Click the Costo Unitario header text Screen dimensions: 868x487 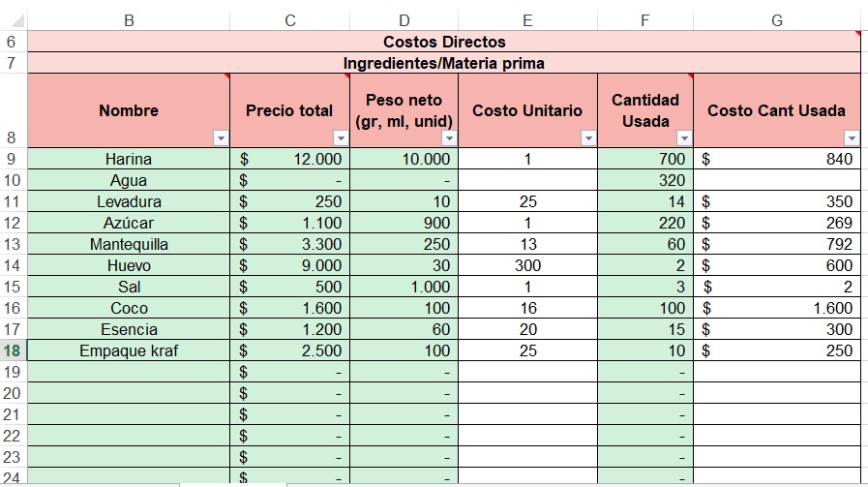(x=527, y=110)
